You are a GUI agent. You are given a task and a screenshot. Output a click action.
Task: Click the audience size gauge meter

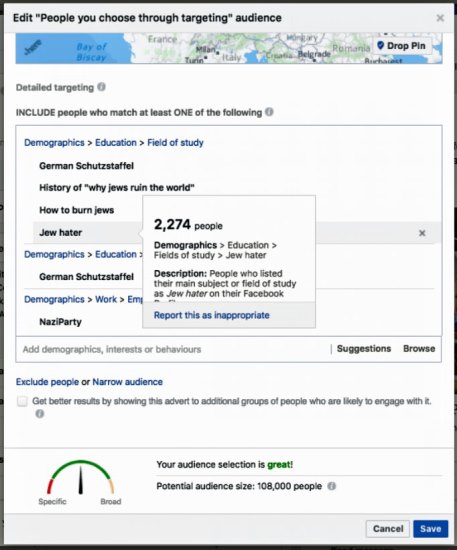pyautogui.click(x=81, y=478)
